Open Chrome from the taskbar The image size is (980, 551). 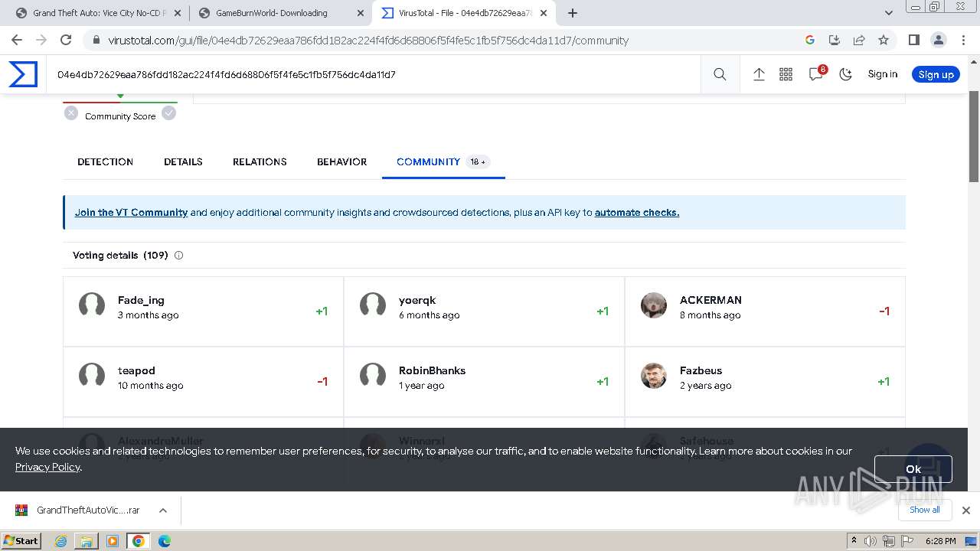pyautogui.click(x=138, y=541)
